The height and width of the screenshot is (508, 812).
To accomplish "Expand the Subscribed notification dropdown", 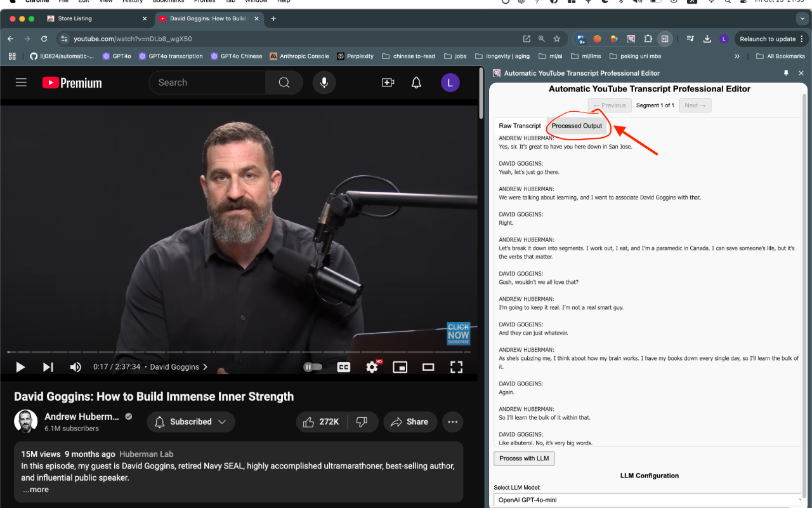I will [x=191, y=422].
